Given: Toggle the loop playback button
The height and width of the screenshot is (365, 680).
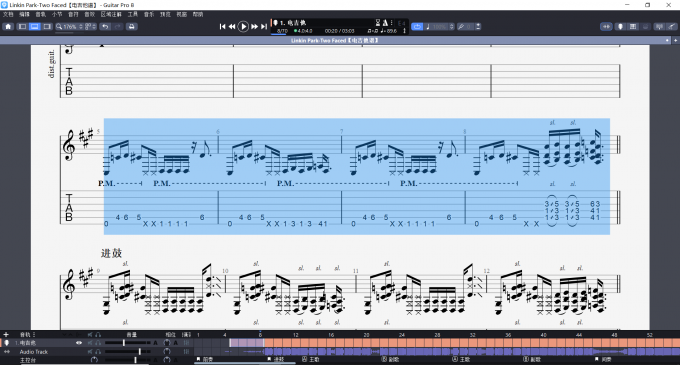Looking at the screenshot, I should pyautogui.click(x=417, y=26).
